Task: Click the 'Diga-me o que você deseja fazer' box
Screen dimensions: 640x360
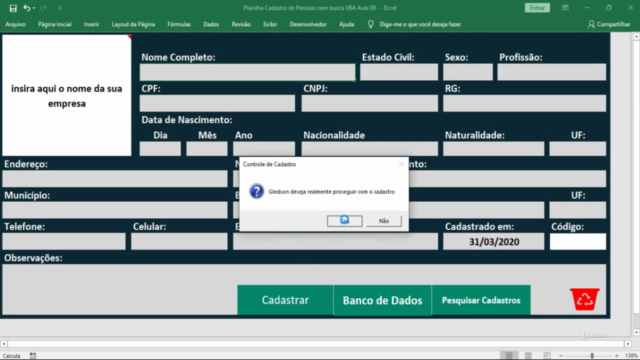Action: [x=420, y=24]
